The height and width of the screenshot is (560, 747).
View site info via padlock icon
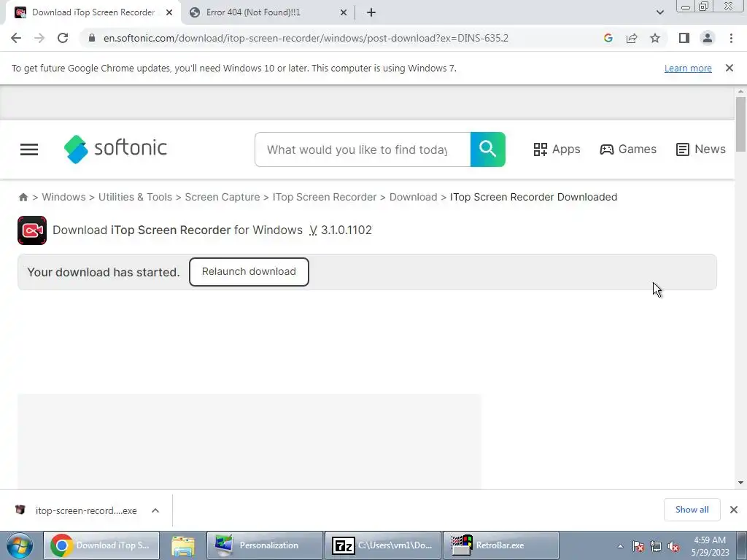[x=92, y=38]
